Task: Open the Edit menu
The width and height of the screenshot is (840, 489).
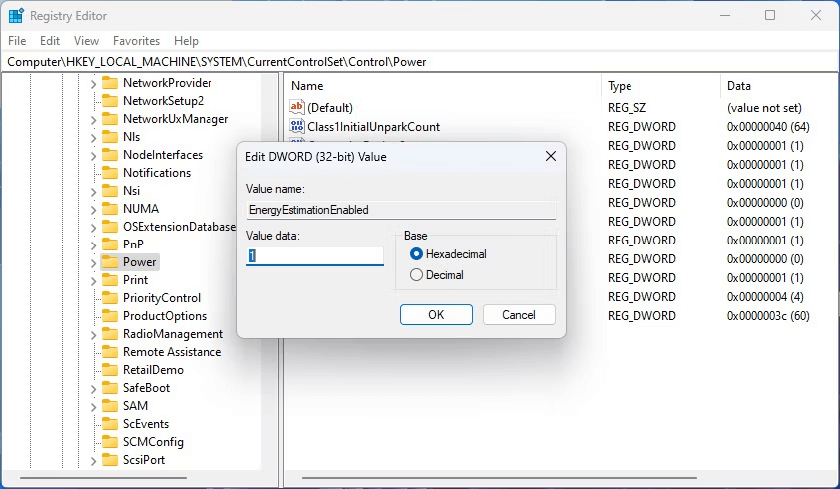Action: [x=50, y=41]
